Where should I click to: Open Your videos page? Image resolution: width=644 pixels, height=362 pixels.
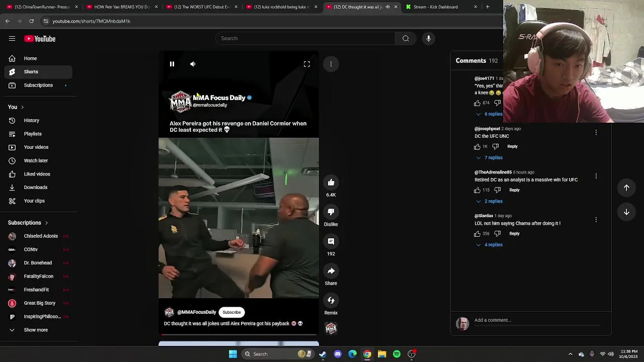click(38, 147)
